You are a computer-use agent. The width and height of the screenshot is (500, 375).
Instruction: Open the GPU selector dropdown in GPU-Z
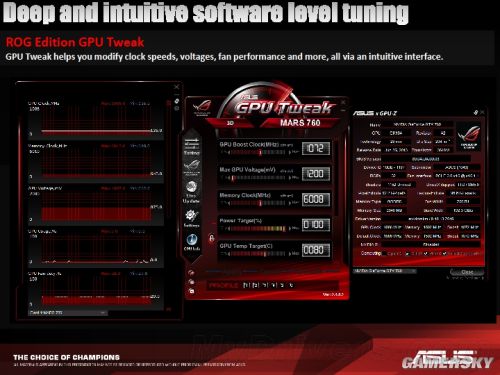(385, 271)
